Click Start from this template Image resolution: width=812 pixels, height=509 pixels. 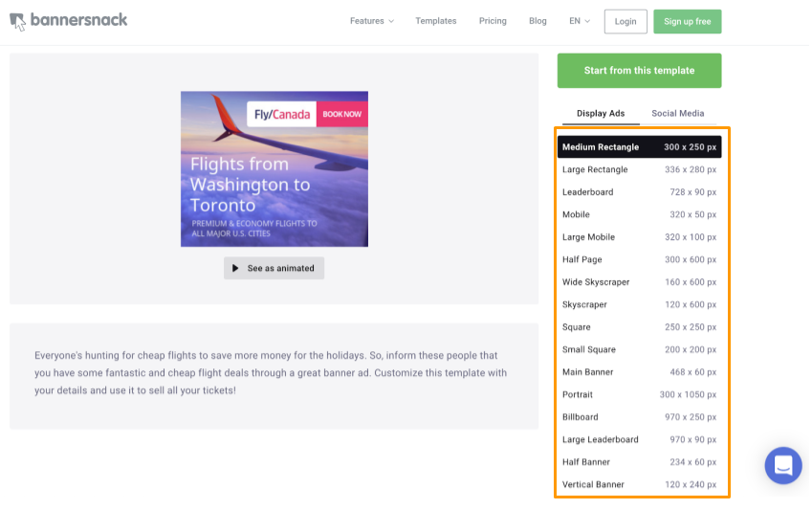639,71
